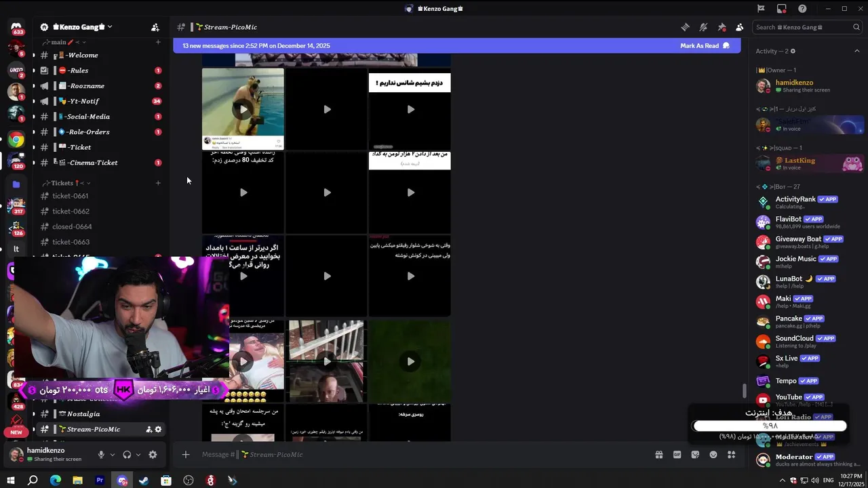Open the -Rules channel
The image size is (868, 488).
[x=99, y=70]
